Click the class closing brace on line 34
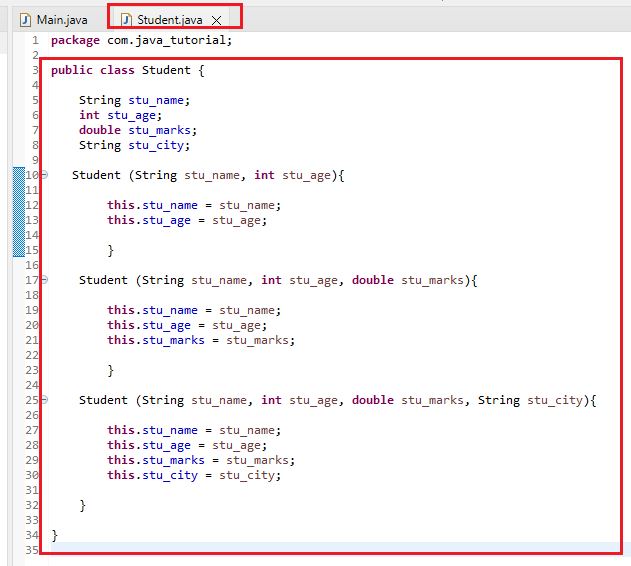631x566 pixels. 55,535
